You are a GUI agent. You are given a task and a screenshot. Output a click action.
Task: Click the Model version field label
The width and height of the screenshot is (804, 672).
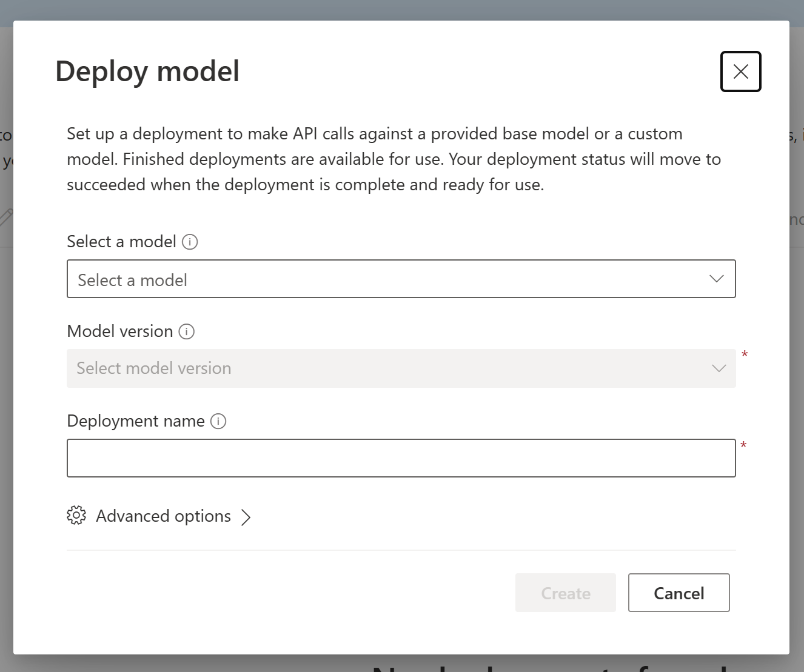[120, 331]
